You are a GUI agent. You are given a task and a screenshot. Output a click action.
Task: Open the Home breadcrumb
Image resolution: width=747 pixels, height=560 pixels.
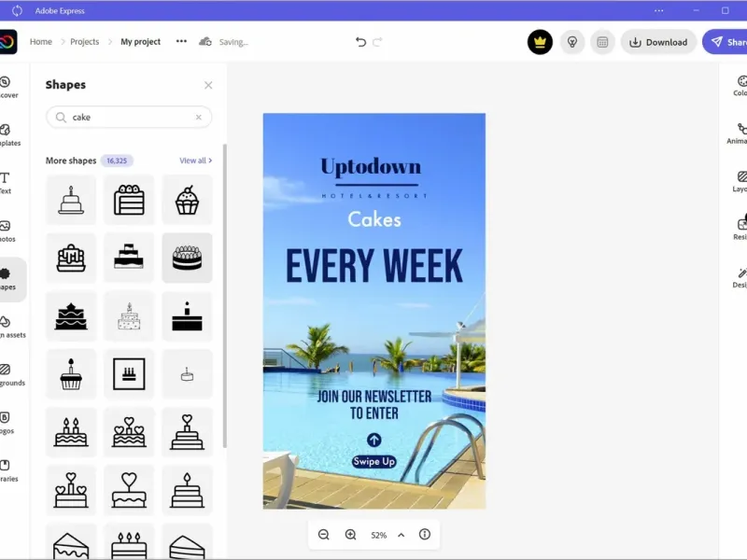pyautogui.click(x=41, y=42)
